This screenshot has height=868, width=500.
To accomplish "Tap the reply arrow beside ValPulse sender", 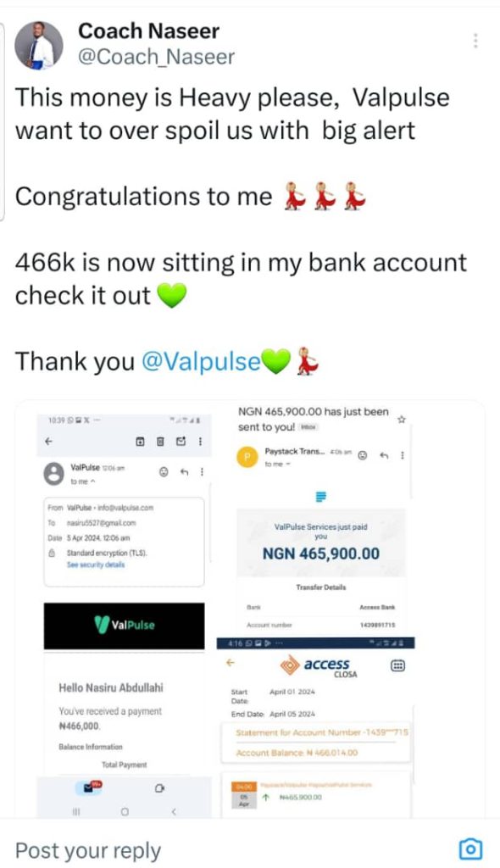I will click(x=185, y=472).
